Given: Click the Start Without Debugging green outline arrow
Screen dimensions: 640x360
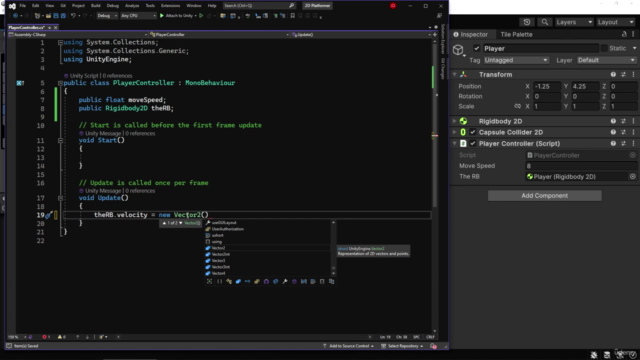Looking at the screenshot, I should 201,16.
